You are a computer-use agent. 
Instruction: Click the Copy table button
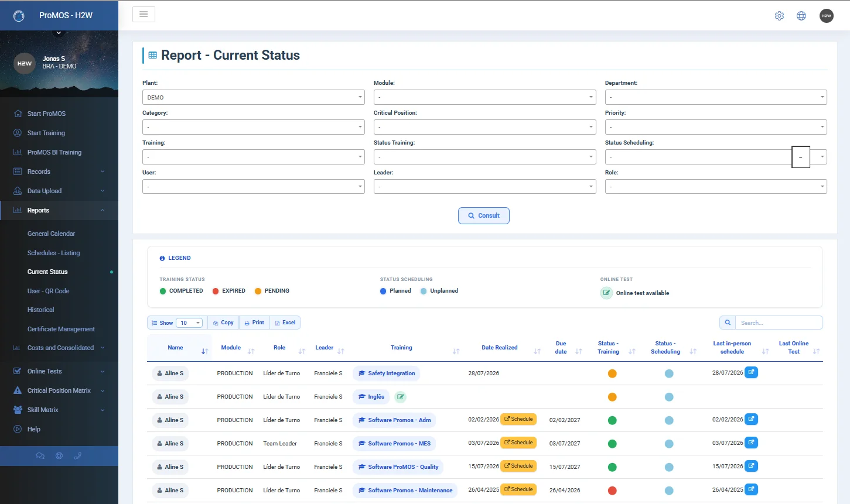(223, 323)
